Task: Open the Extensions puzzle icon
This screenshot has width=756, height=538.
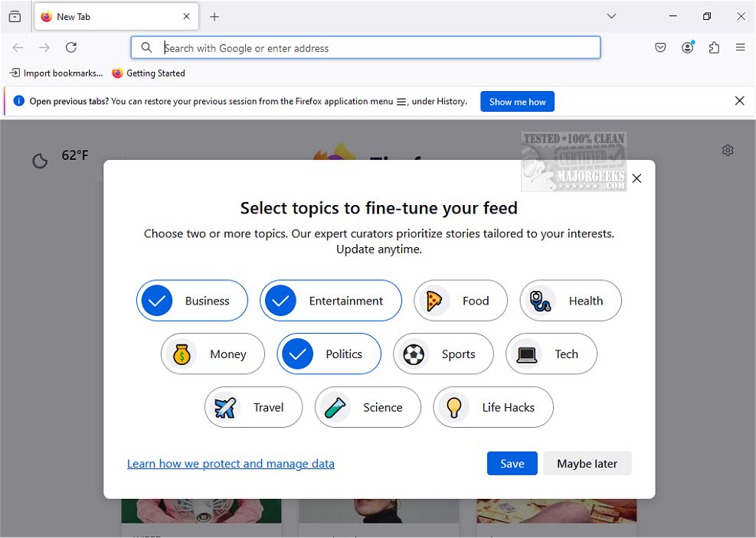Action: pyautogui.click(x=714, y=47)
